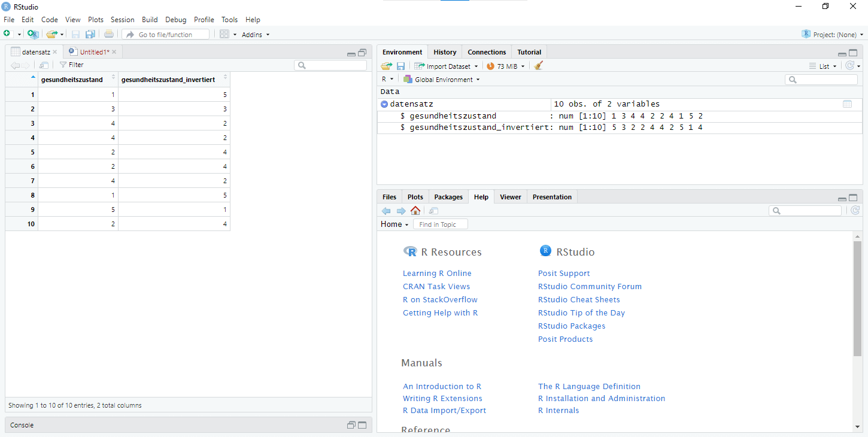The height and width of the screenshot is (437, 868).
Task: Collapse the datensatz data frame entry
Action: click(384, 104)
